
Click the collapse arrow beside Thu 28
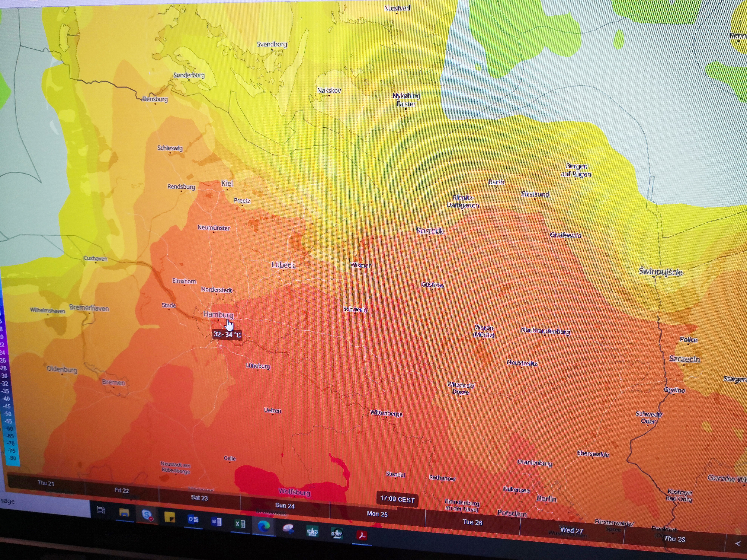(x=738, y=544)
